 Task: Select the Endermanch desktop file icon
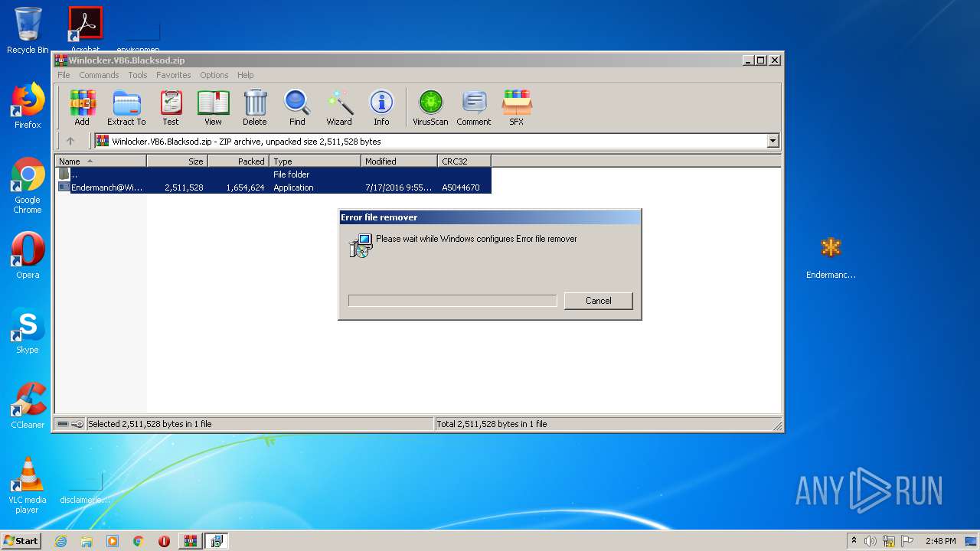pos(831,257)
